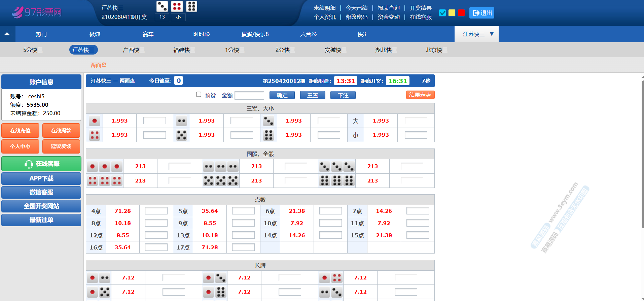Select the six-dot dice in 三军 section
Viewport: 644px width, 301px height.
click(269, 135)
